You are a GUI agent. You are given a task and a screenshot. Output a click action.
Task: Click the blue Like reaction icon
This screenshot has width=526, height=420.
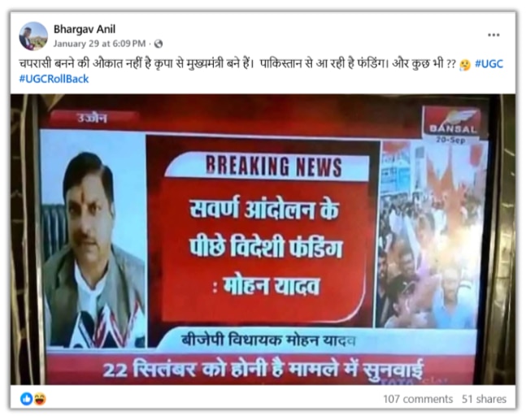click(27, 399)
